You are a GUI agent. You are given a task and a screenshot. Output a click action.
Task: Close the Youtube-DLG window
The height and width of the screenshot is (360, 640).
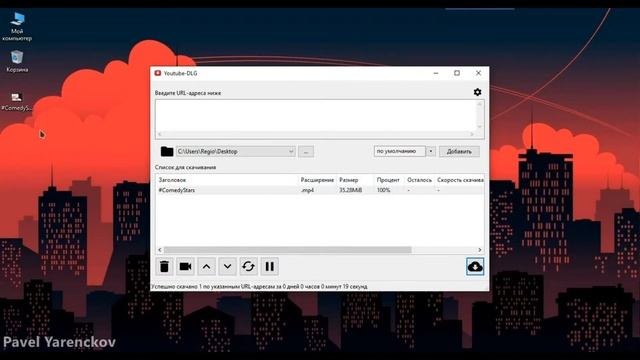(x=478, y=73)
